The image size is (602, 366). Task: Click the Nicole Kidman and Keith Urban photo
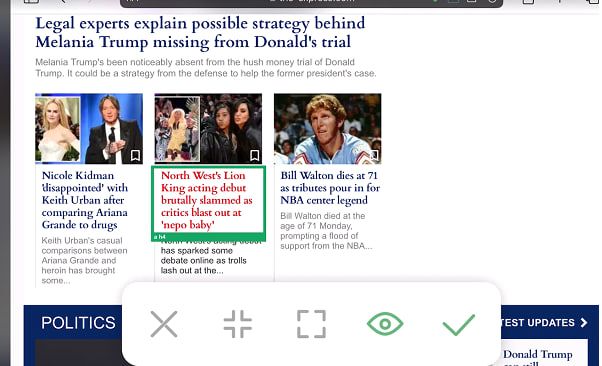click(x=89, y=128)
